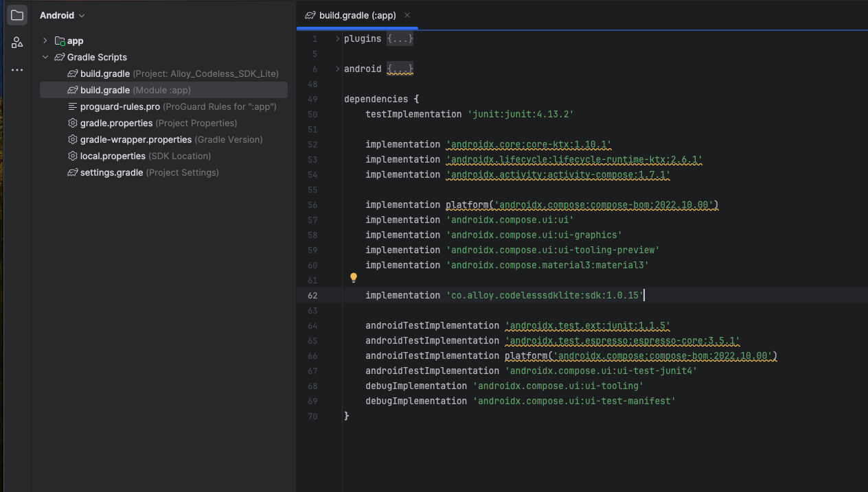The height and width of the screenshot is (492, 868).
Task: Expand the folded plugins block
Action: coord(337,39)
